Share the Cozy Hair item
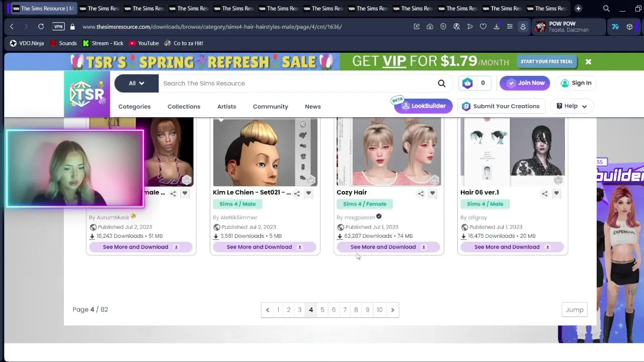Image resolution: width=644 pixels, height=362 pixels. (421, 194)
